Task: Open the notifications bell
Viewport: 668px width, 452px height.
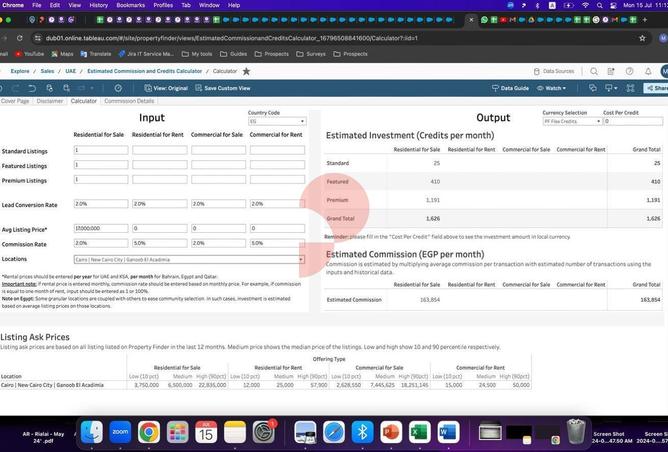Action: click(x=648, y=72)
